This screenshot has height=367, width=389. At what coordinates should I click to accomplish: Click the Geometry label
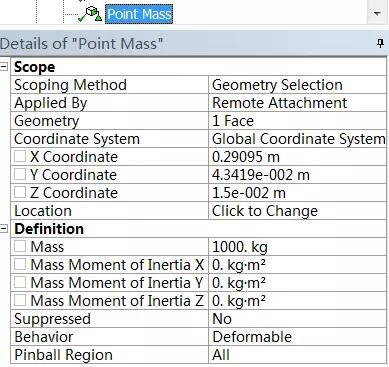click(47, 121)
